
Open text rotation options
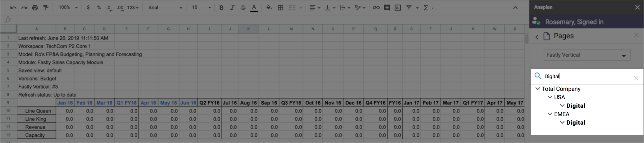[360, 8]
